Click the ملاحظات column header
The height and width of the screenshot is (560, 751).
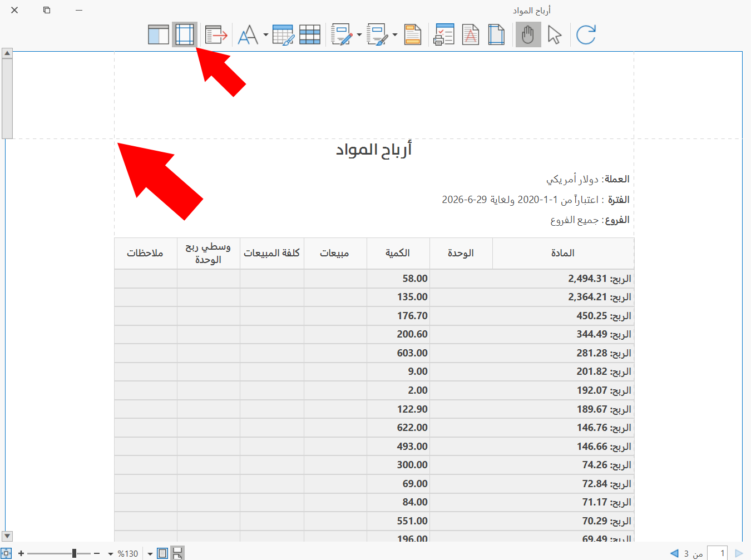pos(145,253)
